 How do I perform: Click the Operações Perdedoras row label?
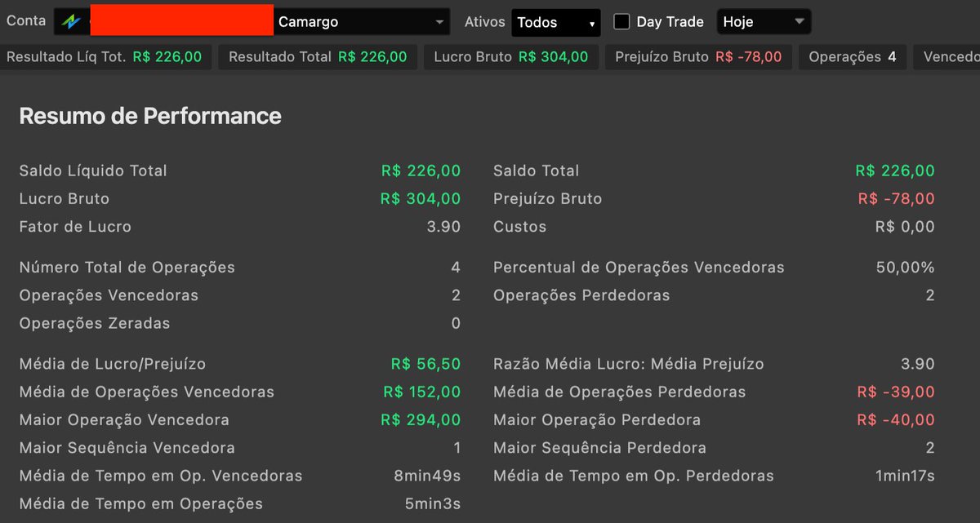tap(581, 295)
